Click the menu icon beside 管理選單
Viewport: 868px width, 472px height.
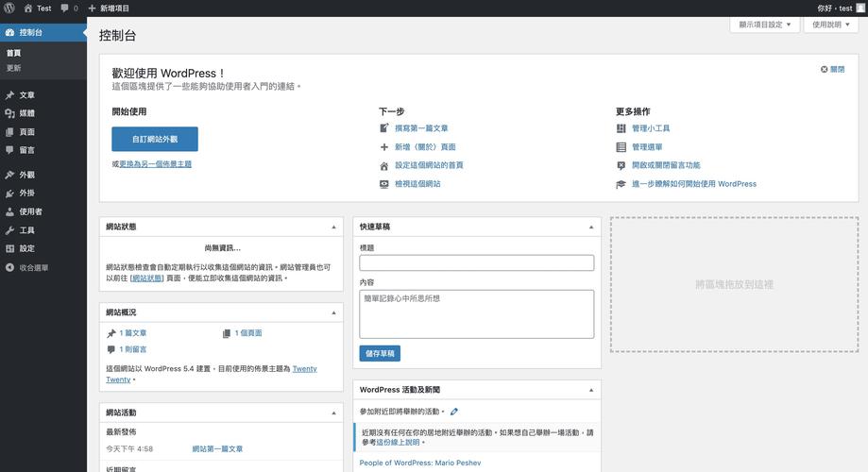(621, 146)
